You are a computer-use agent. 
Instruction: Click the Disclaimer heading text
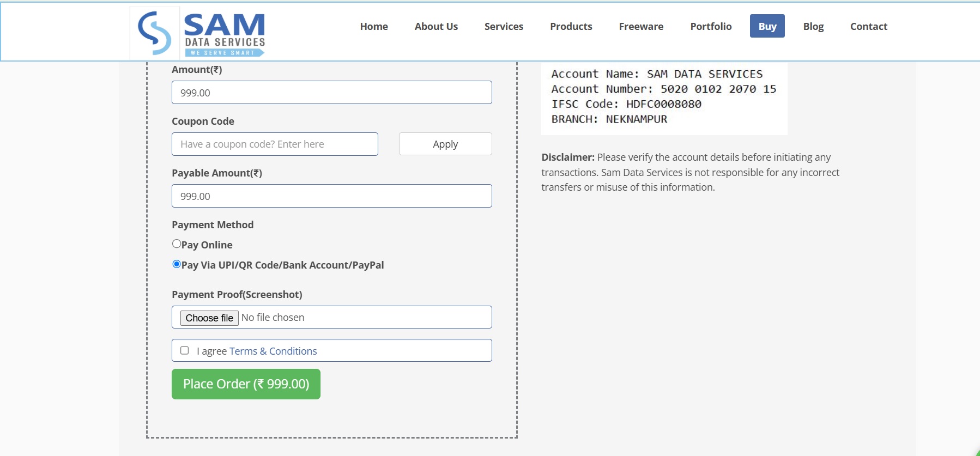coord(568,157)
